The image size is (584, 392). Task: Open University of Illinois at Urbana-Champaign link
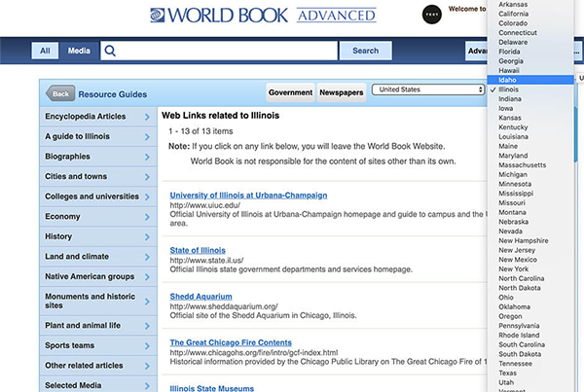coord(248,196)
